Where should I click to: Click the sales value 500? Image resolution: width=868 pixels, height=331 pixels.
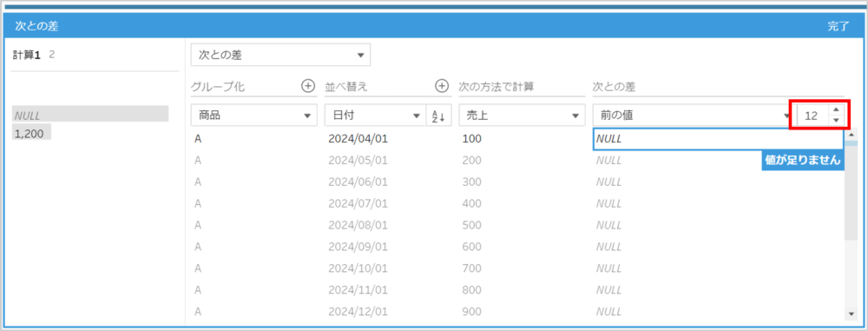[472, 225]
